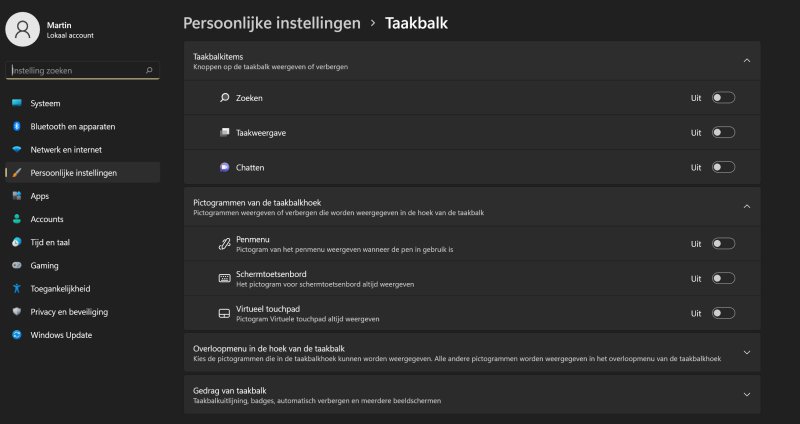This screenshot has width=800, height=424.
Task: Enable the Zoeken taskbar toggle
Action: (x=723, y=98)
